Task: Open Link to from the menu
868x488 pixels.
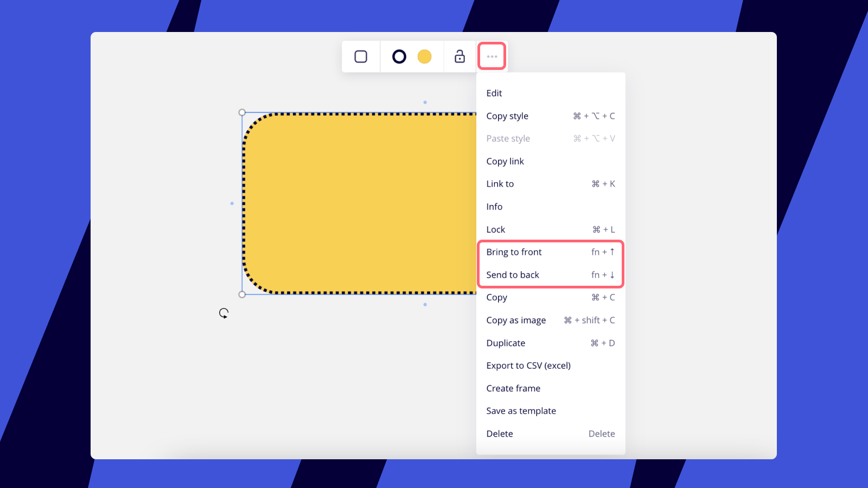Action: pos(499,183)
